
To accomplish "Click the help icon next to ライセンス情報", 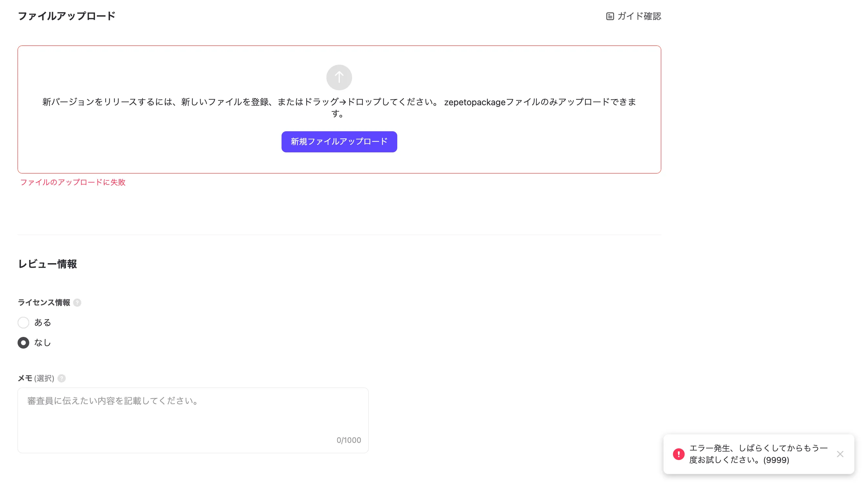I will pyautogui.click(x=77, y=302).
